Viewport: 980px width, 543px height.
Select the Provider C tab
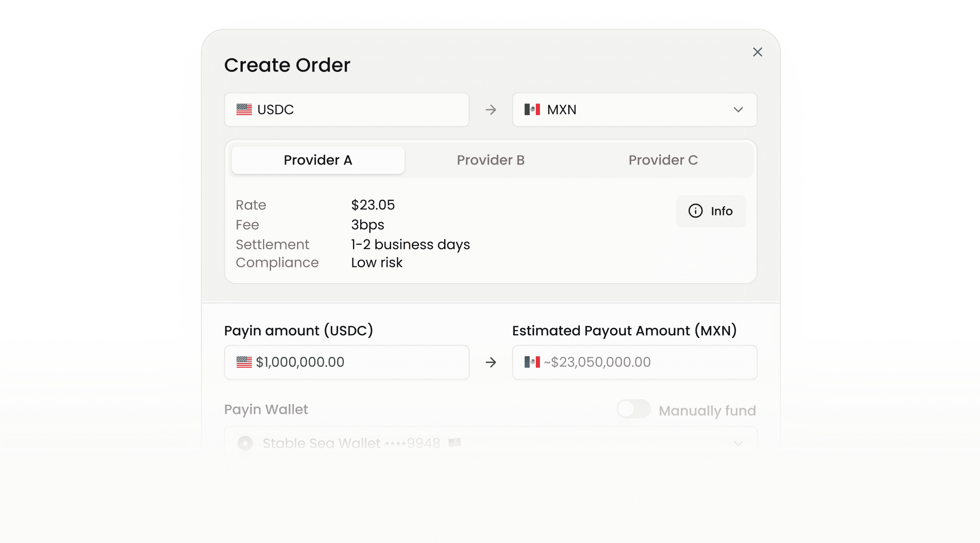663,160
